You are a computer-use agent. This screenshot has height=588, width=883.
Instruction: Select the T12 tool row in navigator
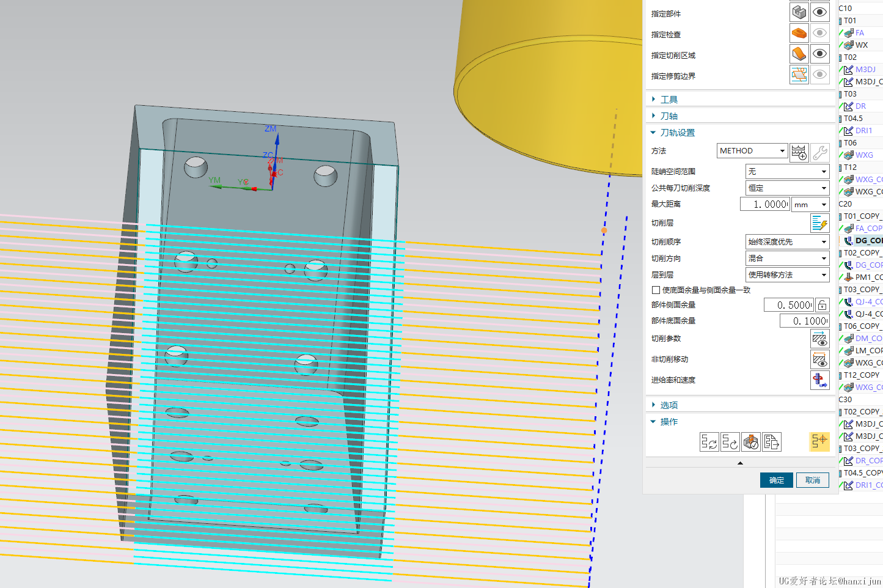point(850,167)
